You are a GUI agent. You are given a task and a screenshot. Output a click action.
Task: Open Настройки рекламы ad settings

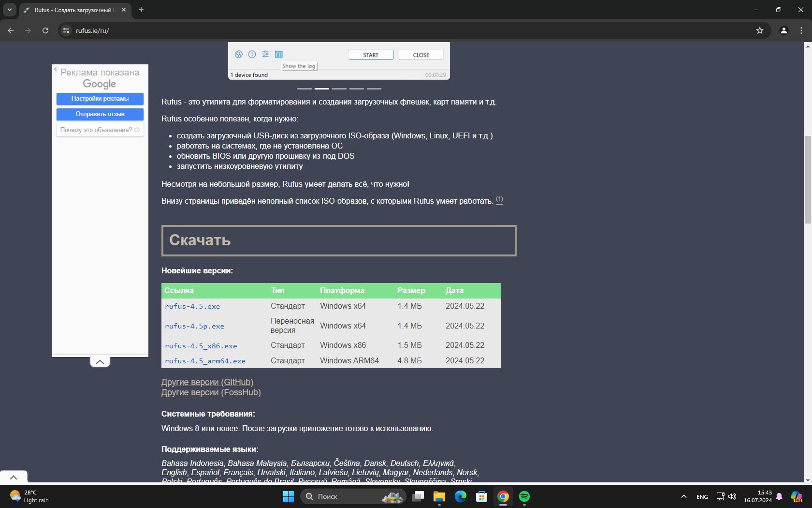click(100, 99)
